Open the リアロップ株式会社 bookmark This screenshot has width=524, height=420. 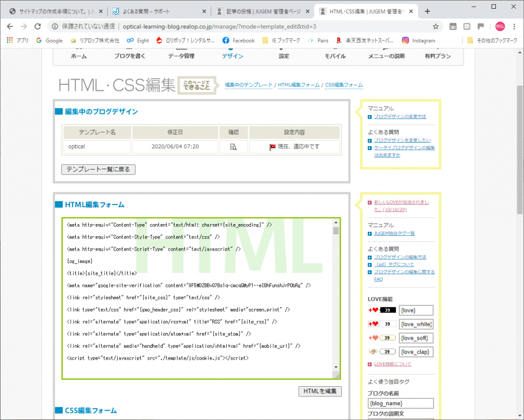point(95,40)
